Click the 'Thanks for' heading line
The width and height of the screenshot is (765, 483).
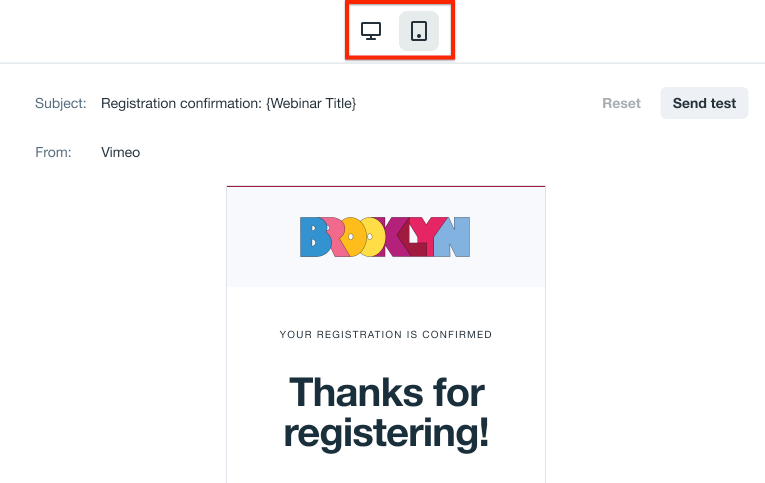(x=385, y=392)
